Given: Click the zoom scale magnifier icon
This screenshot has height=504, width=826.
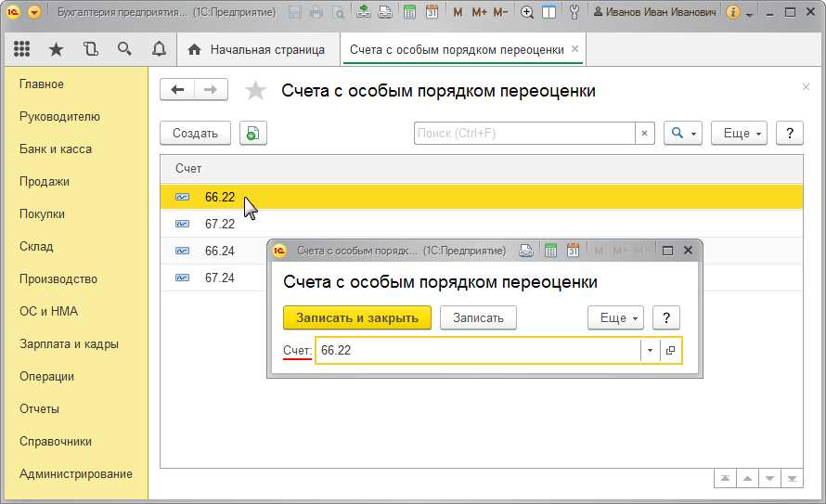Looking at the screenshot, I should tap(527, 13).
